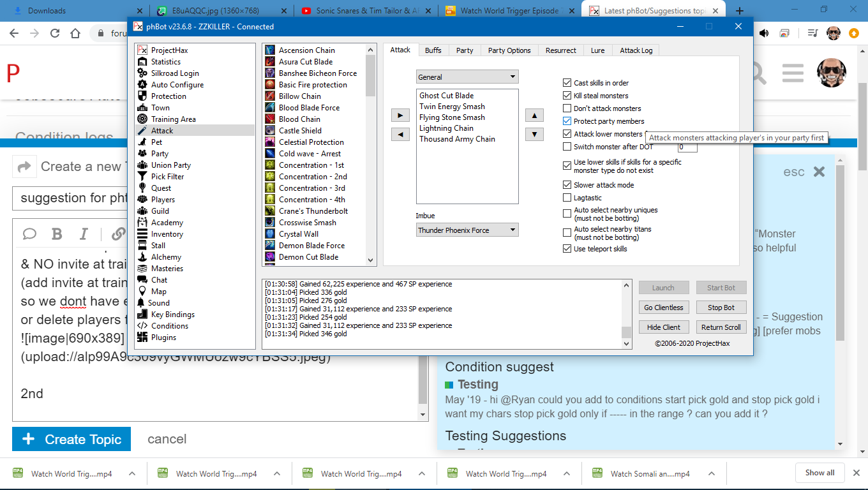Image resolution: width=868 pixels, height=490 pixels.
Task: Open the Attack Log tab
Action: pyautogui.click(x=636, y=50)
